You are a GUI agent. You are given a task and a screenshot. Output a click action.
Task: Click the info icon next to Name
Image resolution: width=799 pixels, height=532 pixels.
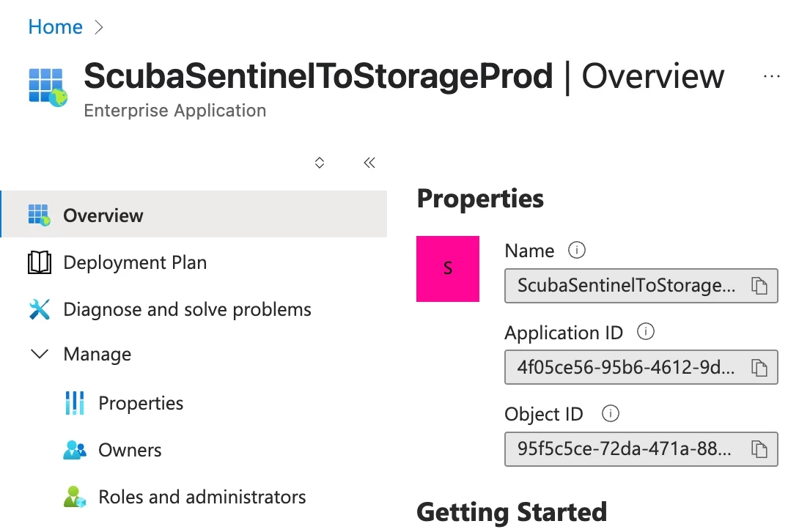click(x=577, y=251)
